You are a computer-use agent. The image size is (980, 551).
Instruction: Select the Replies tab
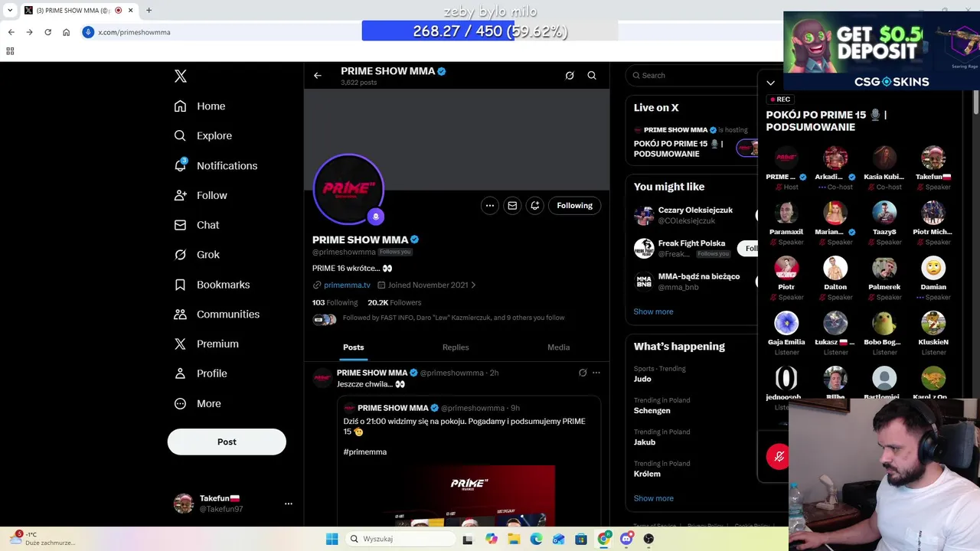pos(456,347)
